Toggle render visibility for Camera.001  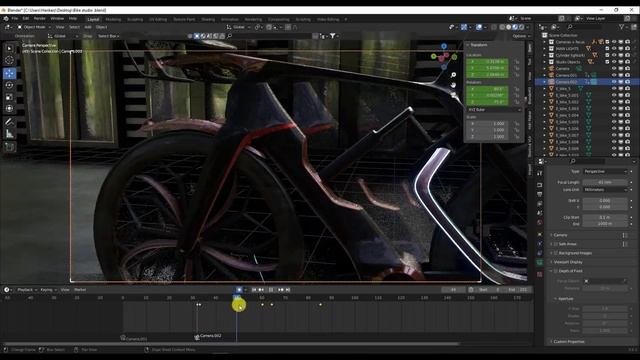[627, 75]
